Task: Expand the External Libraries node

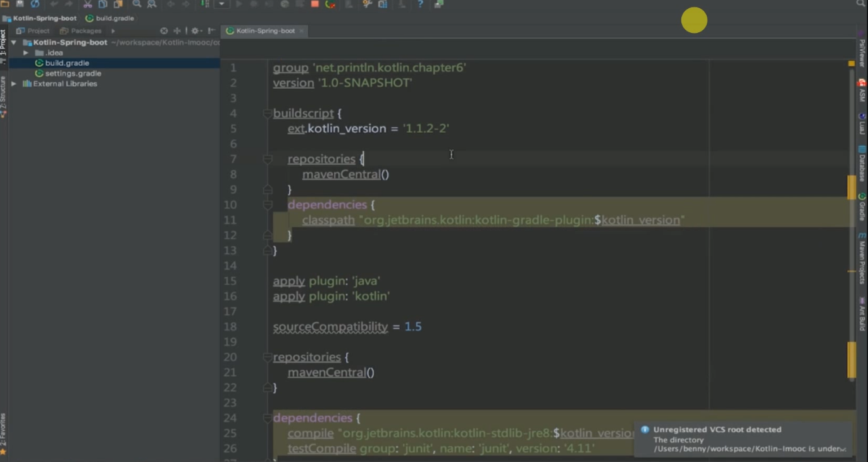Action: tap(14, 84)
